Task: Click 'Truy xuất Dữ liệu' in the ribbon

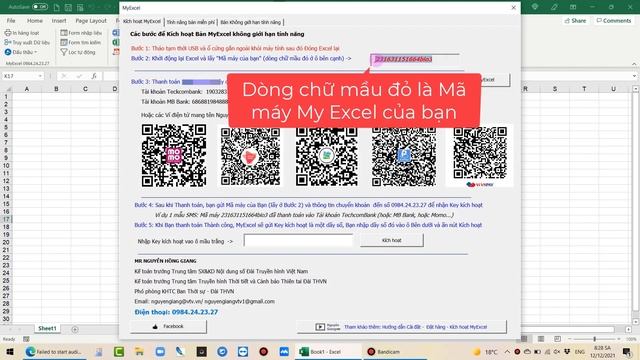Action: click(x=27, y=42)
